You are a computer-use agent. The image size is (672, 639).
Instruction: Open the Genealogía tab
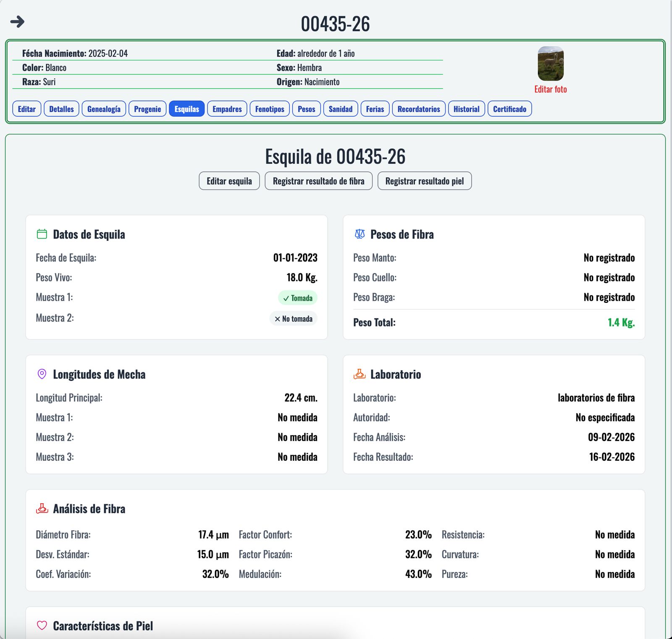tap(104, 109)
